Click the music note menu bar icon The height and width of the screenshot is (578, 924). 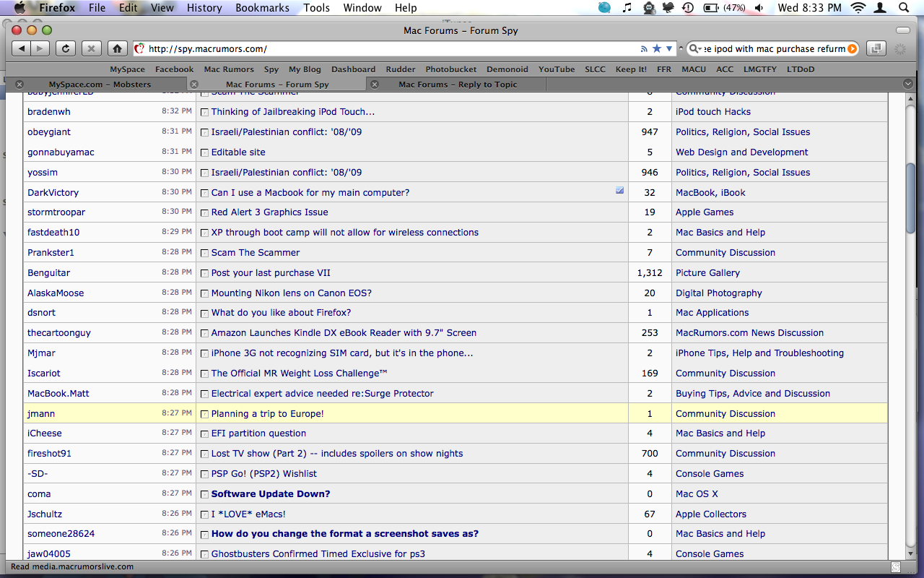[627, 8]
